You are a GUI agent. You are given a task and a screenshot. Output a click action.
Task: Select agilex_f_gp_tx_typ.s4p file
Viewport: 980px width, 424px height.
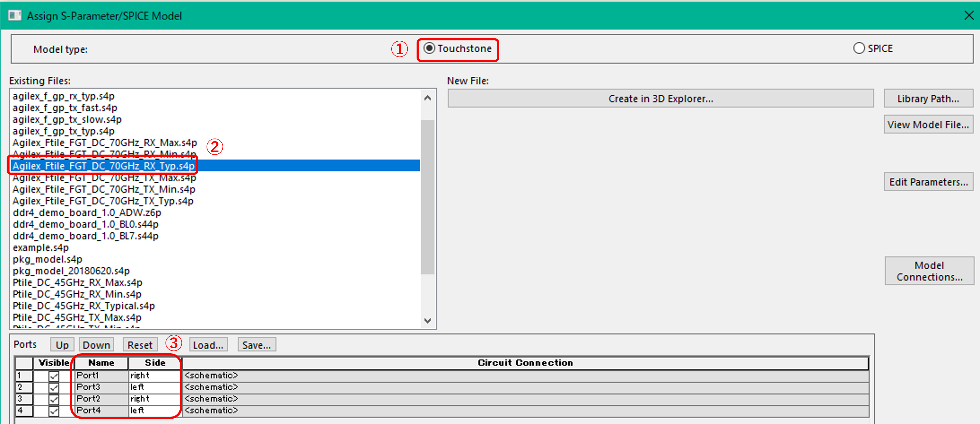63,131
